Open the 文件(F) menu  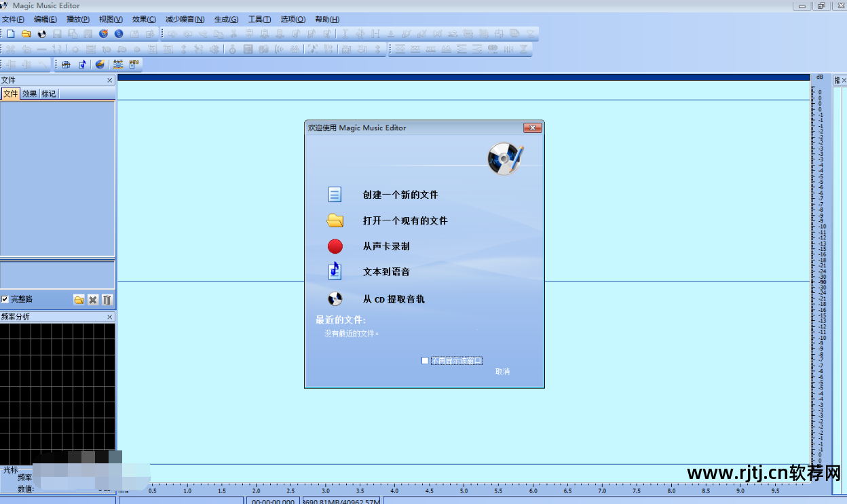14,19
